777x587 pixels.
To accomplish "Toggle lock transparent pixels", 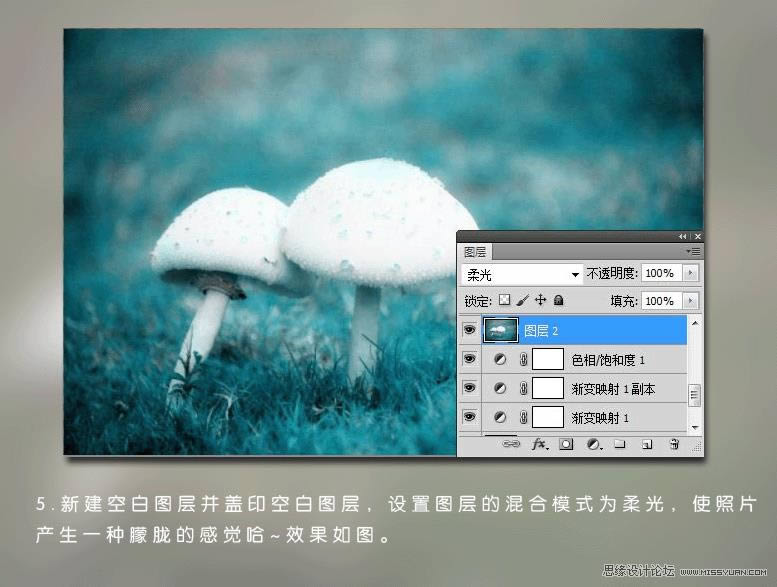I will (x=504, y=300).
